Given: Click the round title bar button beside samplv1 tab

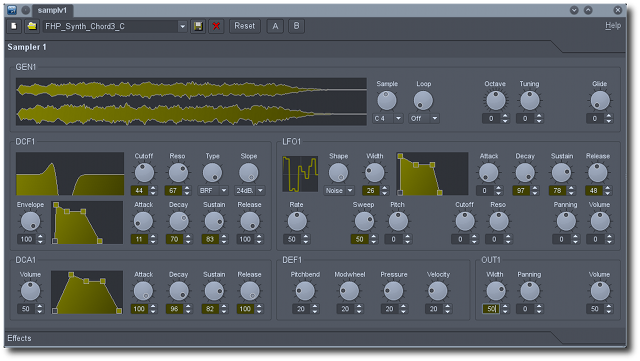Looking at the screenshot, I should 25,10.
